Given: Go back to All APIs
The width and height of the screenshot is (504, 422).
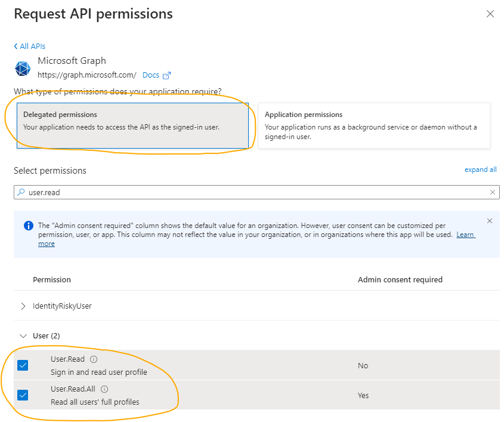Looking at the screenshot, I should coord(30,47).
